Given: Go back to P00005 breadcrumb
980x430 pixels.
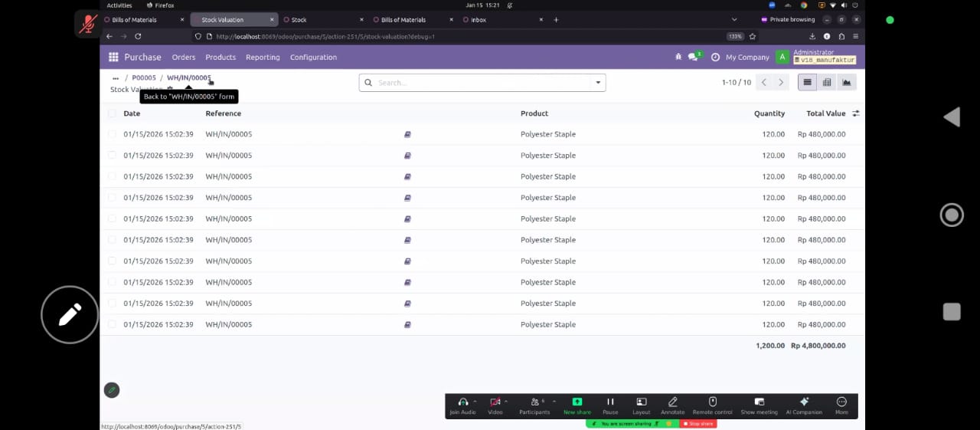Looking at the screenshot, I should [x=144, y=78].
